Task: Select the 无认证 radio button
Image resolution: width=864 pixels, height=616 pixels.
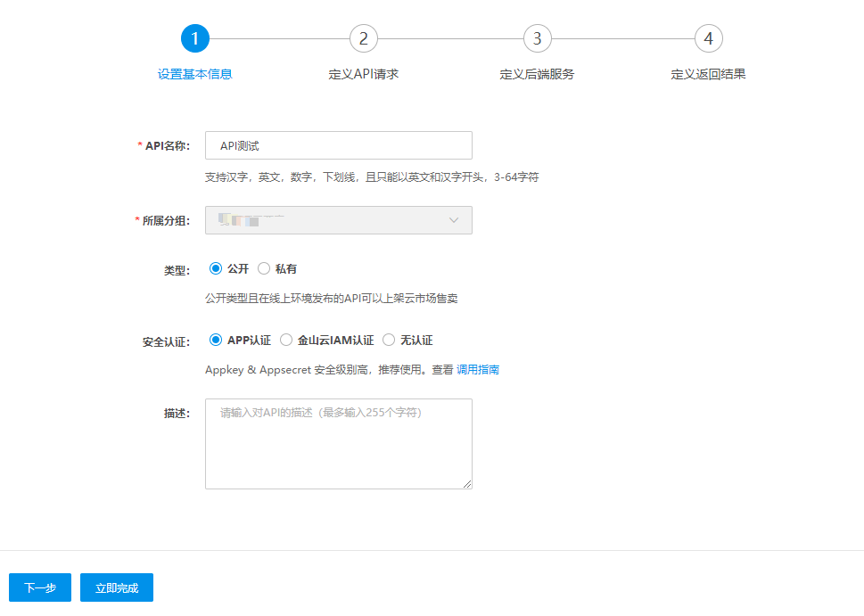Action: (x=389, y=340)
